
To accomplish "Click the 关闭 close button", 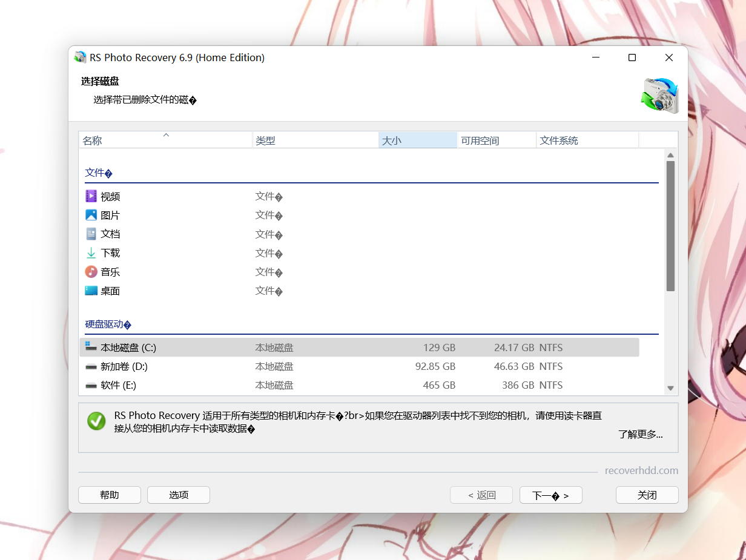I will [x=647, y=495].
